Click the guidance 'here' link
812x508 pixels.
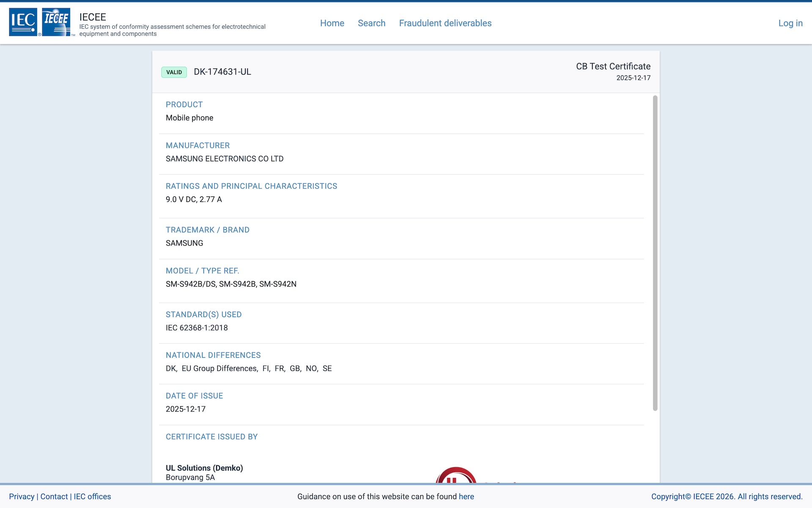pyautogui.click(x=466, y=497)
